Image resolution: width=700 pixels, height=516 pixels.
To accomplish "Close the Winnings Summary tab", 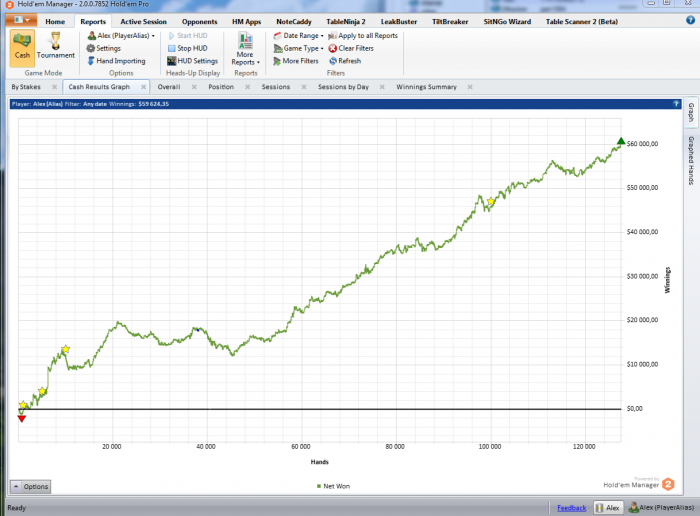I will click(470, 87).
